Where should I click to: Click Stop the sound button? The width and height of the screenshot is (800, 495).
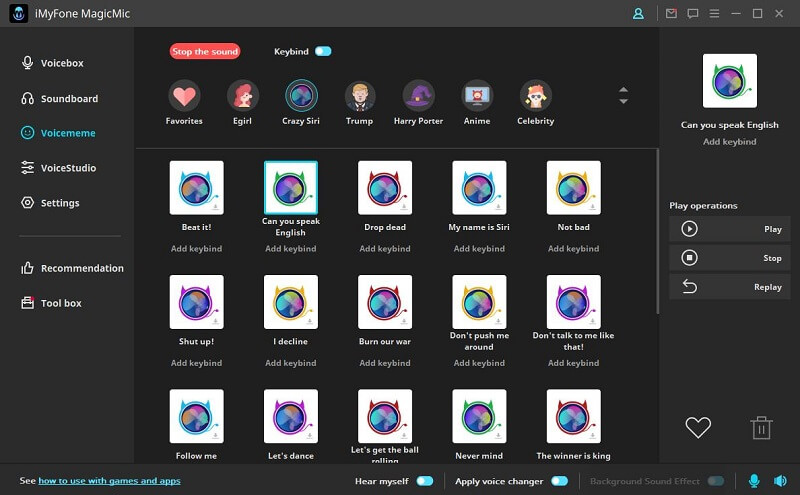(x=205, y=51)
